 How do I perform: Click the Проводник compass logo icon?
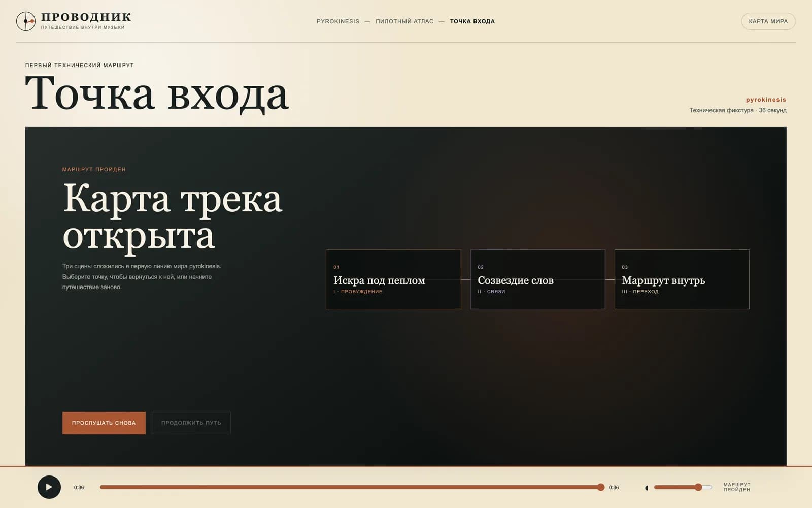[26, 21]
